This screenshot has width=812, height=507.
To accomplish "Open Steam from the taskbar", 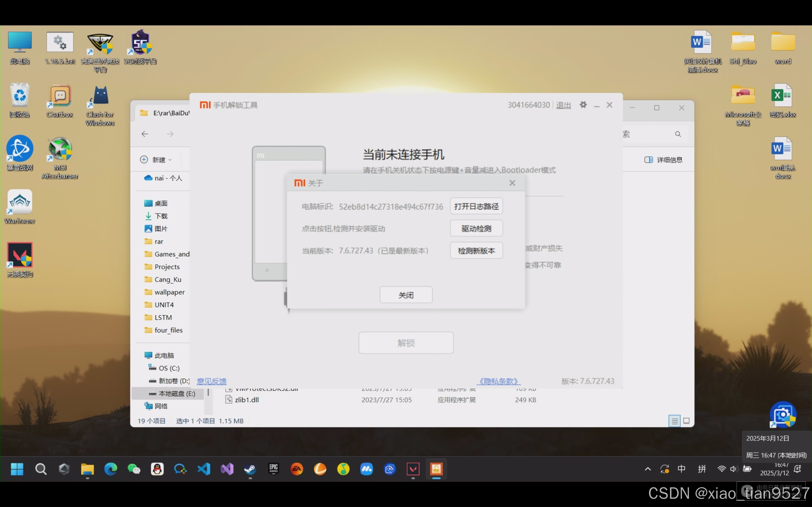I will (x=250, y=469).
